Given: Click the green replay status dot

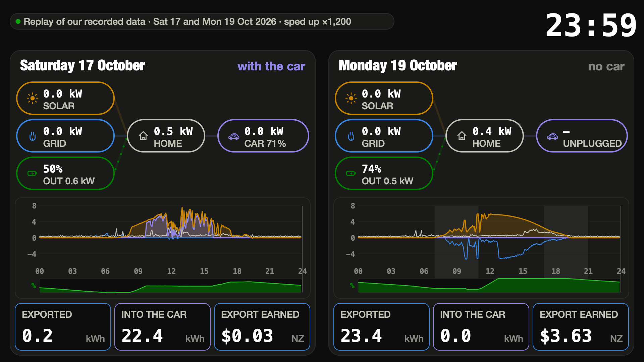Looking at the screenshot, I should pyautogui.click(x=18, y=21).
